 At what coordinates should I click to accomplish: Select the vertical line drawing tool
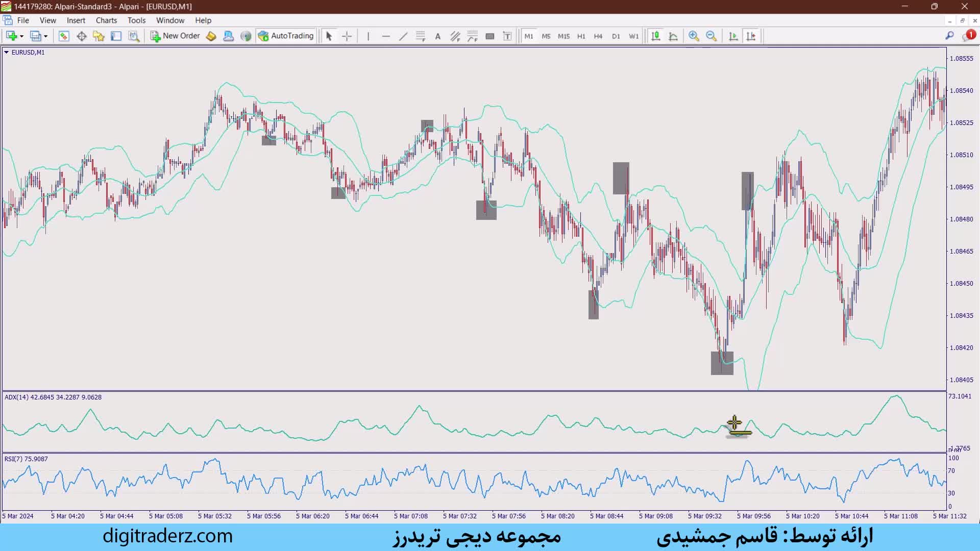click(x=368, y=36)
